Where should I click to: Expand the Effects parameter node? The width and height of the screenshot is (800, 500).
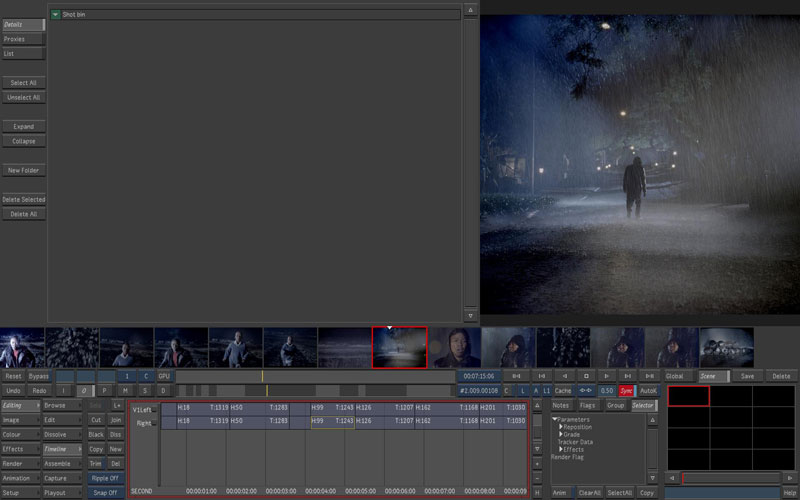click(561, 449)
